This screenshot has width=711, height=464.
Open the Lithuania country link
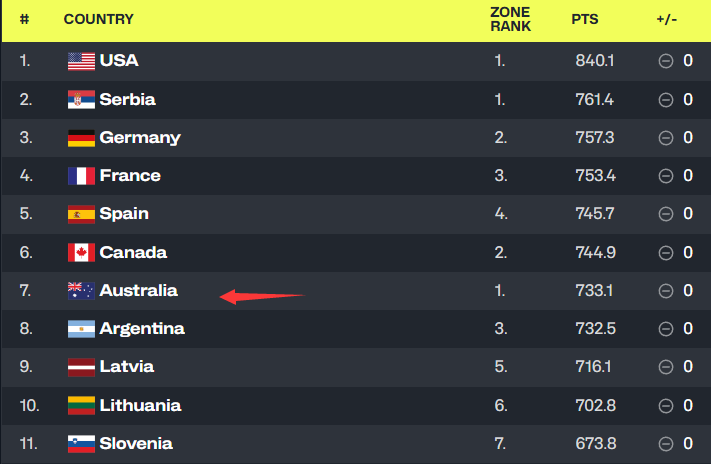pos(140,405)
